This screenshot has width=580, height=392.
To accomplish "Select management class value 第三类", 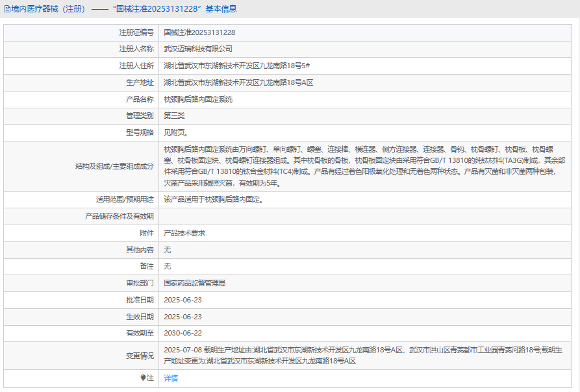I will [174, 116].
